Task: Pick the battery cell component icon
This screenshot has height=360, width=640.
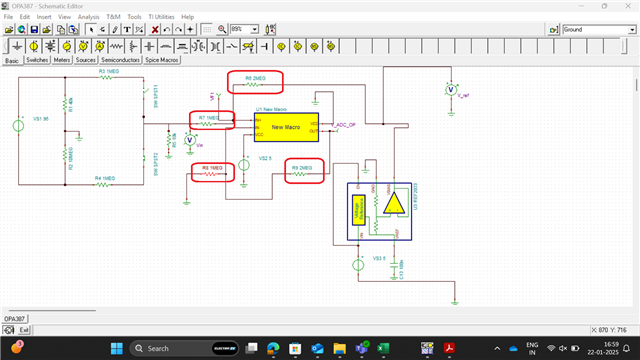Action: coord(50,47)
